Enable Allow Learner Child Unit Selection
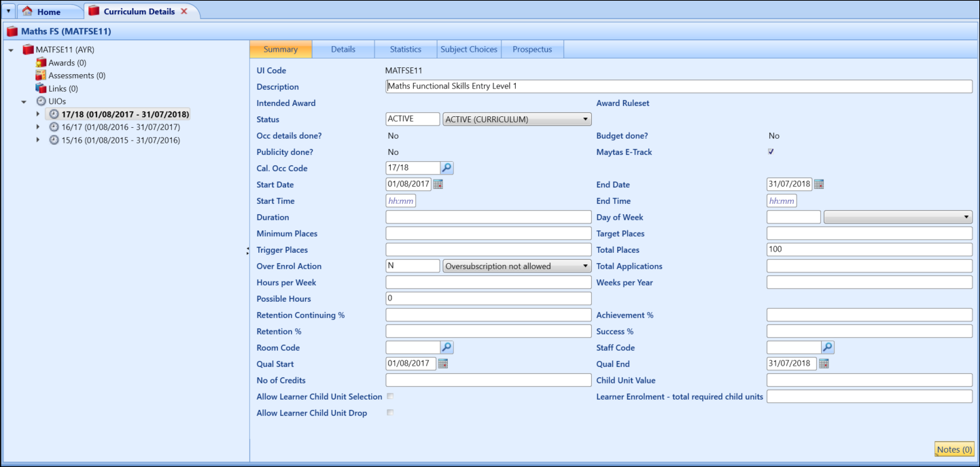The image size is (980, 467). coord(390,396)
